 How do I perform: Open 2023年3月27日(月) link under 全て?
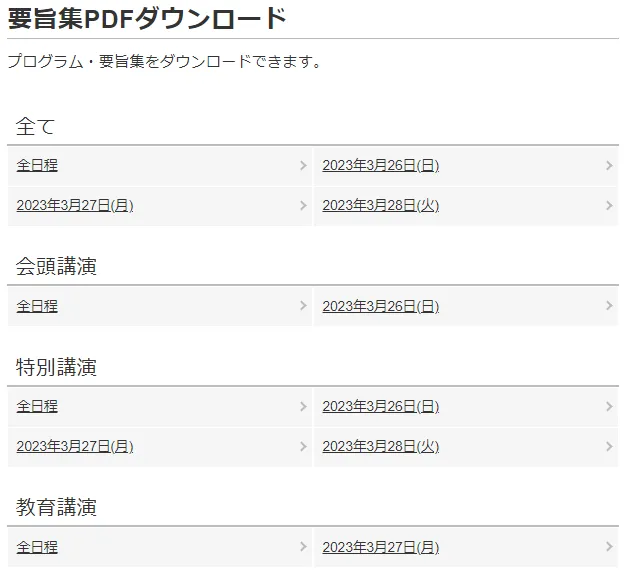tap(75, 206)
